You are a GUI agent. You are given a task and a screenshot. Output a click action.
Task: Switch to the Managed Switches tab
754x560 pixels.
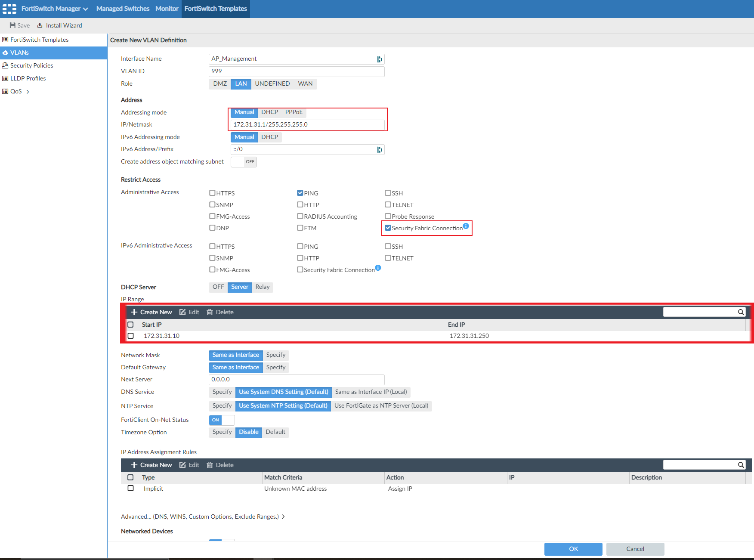tap(122, 9)
